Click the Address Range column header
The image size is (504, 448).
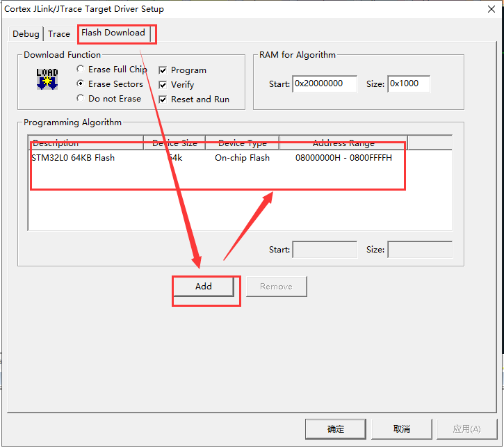coord(343,143)
